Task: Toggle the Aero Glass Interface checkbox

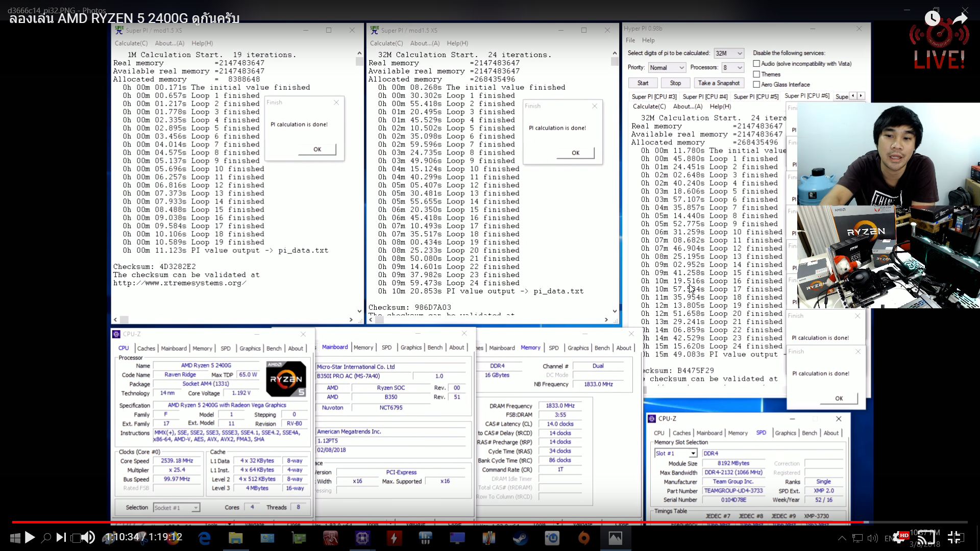Action: tap(756, 85)
